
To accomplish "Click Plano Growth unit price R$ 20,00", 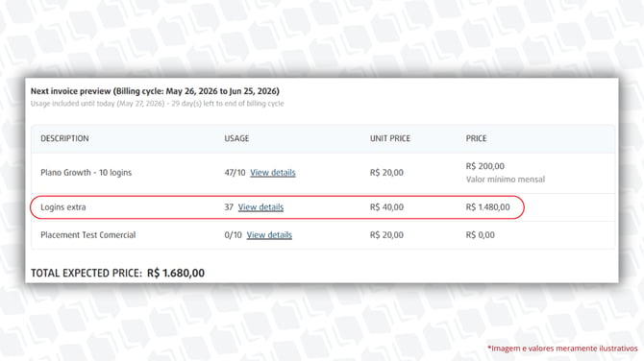I will tap(386, 173).
